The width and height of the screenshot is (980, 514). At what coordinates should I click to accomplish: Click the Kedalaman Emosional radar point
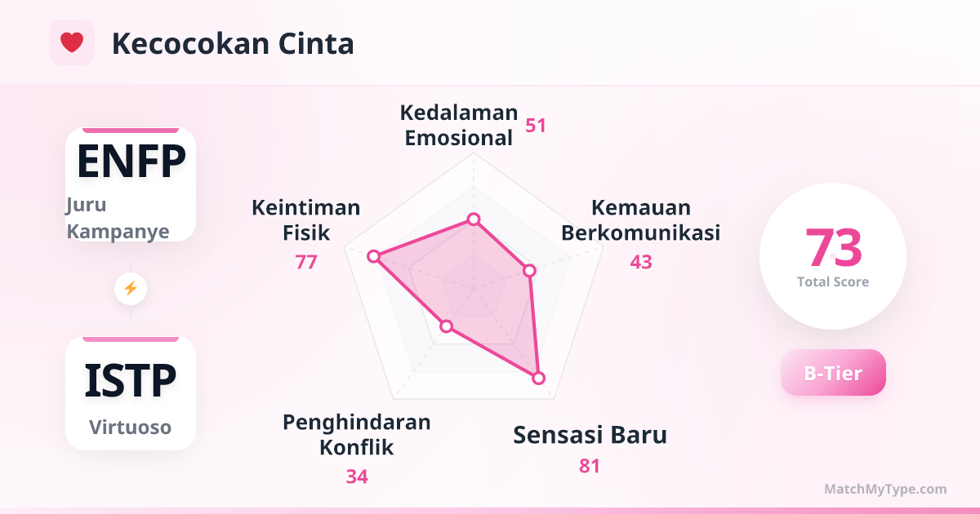(x=473, y=219)
